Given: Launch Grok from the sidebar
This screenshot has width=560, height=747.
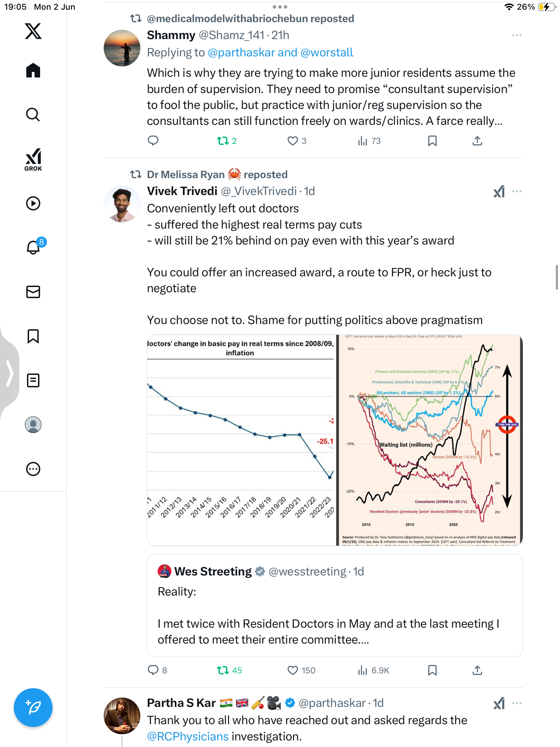Looking at the screenshot, I should pos(33,160).
